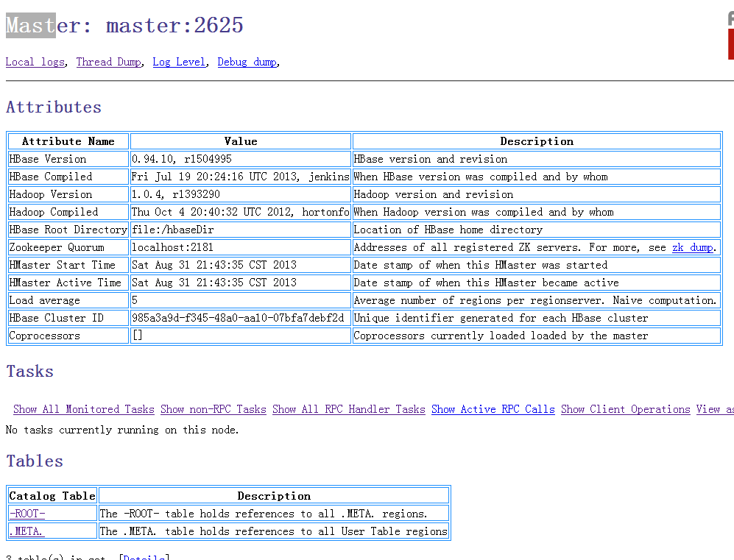734x560 pixels.
Task: Click the Master: master:2625 heading
Action: [124, 25]
